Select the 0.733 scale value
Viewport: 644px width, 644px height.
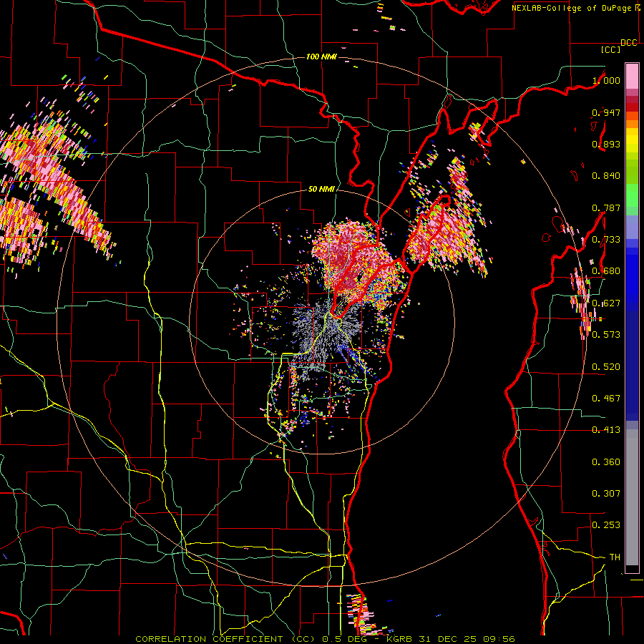coord(606,240)
